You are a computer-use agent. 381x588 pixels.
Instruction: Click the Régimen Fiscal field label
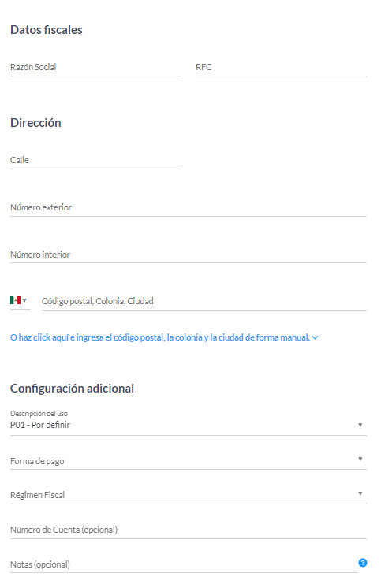[38, 495]
